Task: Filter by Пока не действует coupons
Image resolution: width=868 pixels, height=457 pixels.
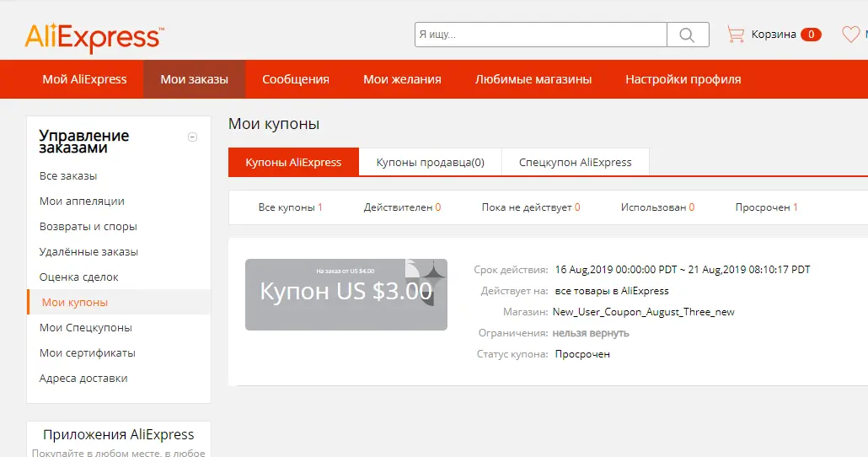Action: [531, 207]
